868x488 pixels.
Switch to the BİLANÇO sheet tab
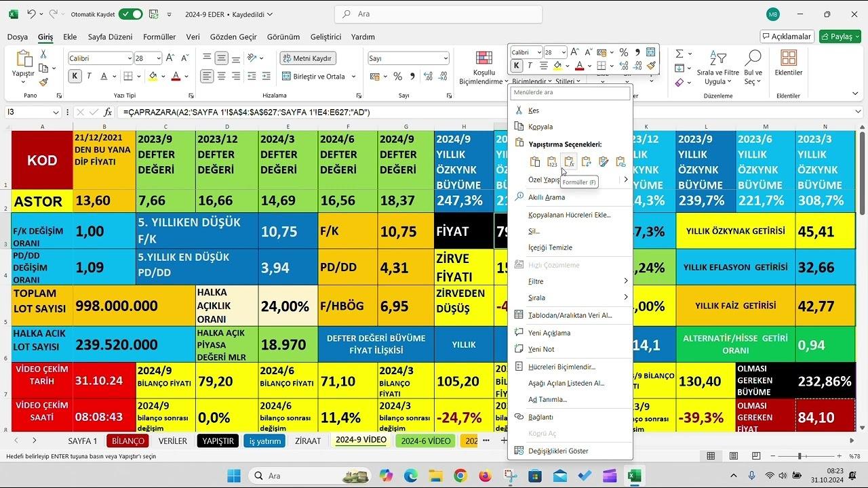128,441
